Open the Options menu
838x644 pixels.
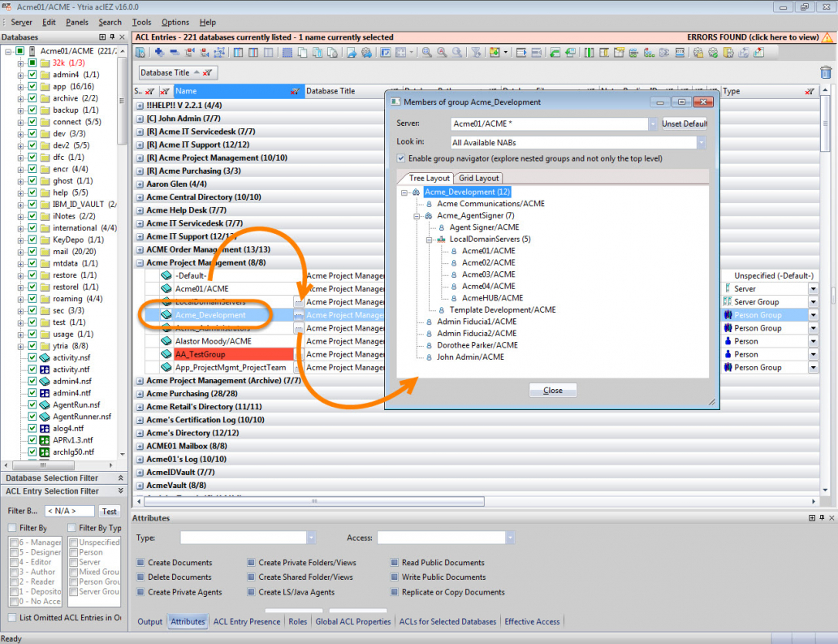175,22
